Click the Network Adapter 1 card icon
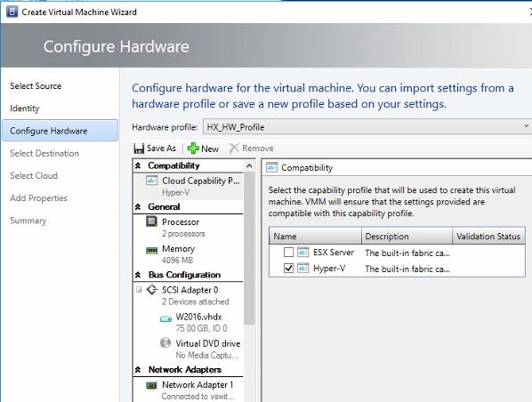Screen dimensions: 532x402 tap(151, 385)
